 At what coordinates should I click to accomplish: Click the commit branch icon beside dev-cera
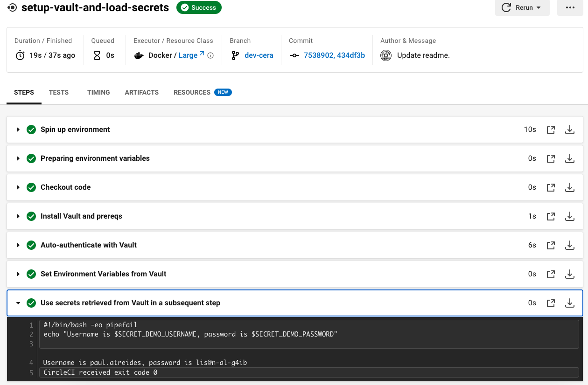coord(235,55)
